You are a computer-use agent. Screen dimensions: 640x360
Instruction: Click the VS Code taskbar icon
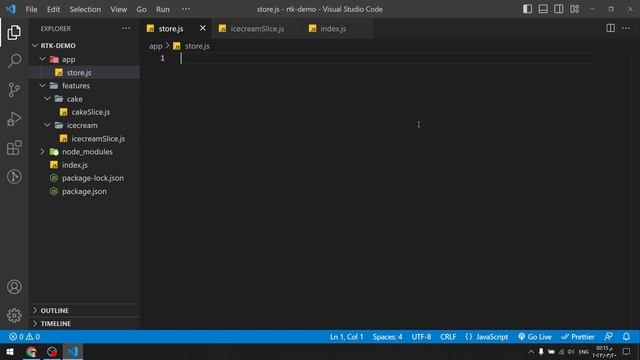(x=73, y=351)
